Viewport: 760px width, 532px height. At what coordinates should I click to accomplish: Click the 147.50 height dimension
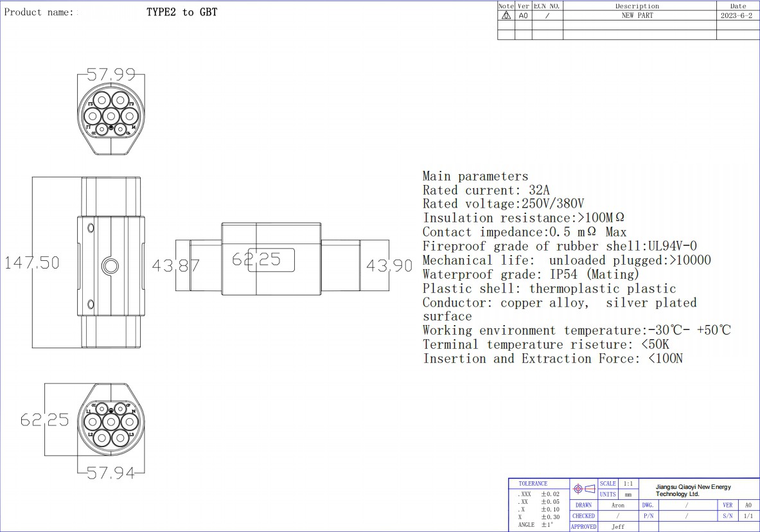32,263
